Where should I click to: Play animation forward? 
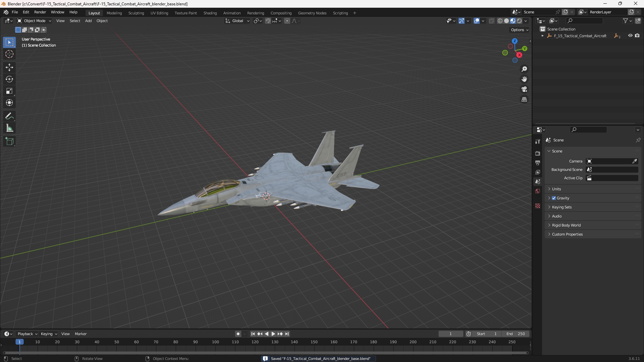(273, 334)
